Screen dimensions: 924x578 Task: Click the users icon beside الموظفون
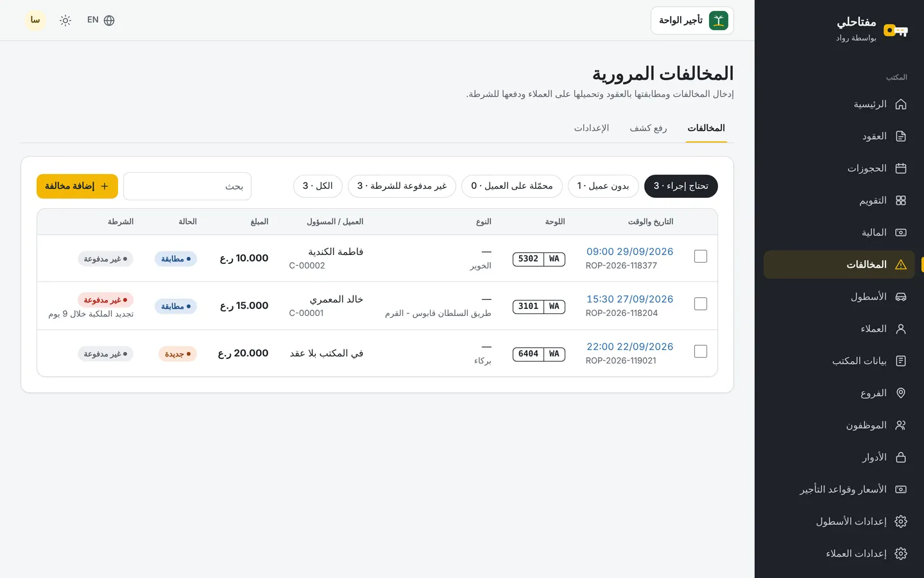(901, 425)
